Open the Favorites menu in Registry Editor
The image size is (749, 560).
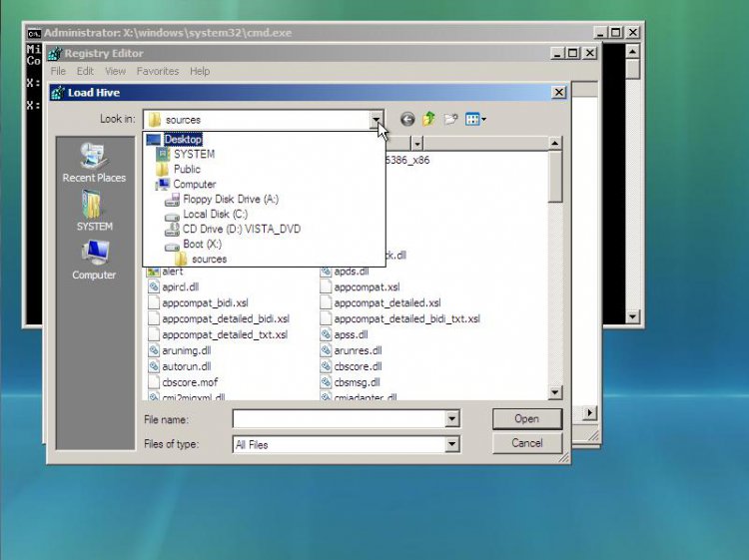[x=158, y=71]
